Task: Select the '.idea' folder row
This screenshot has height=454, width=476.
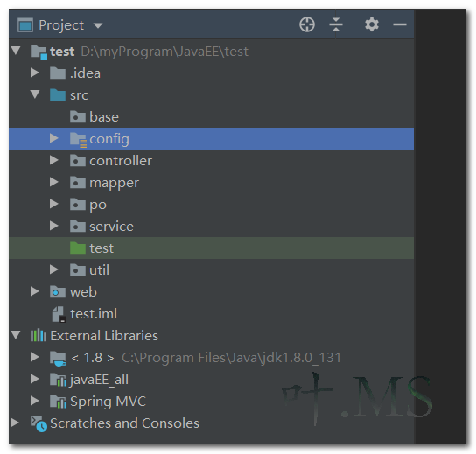Action: click(211, 73)
